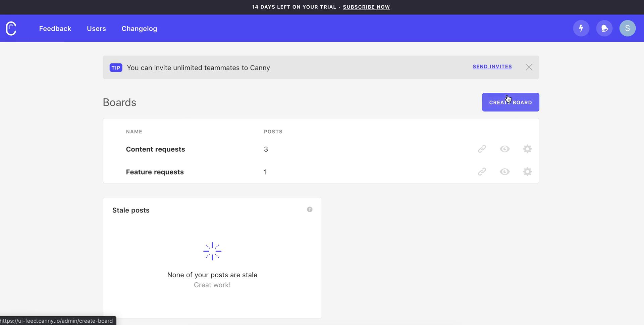Viewport: 644px width, 325px height.
Task: Toggle visibility eye for Content requests
Action: tap(504, 149)
